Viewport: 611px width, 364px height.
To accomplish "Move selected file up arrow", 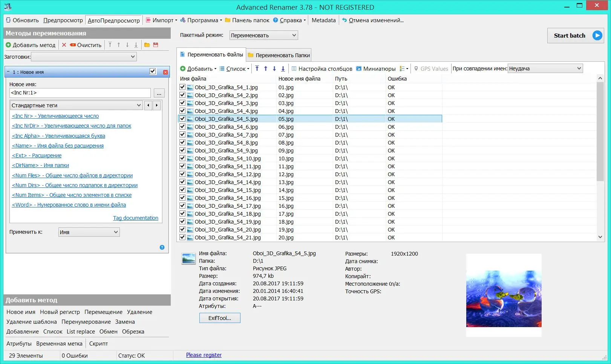I will point(266,69).
